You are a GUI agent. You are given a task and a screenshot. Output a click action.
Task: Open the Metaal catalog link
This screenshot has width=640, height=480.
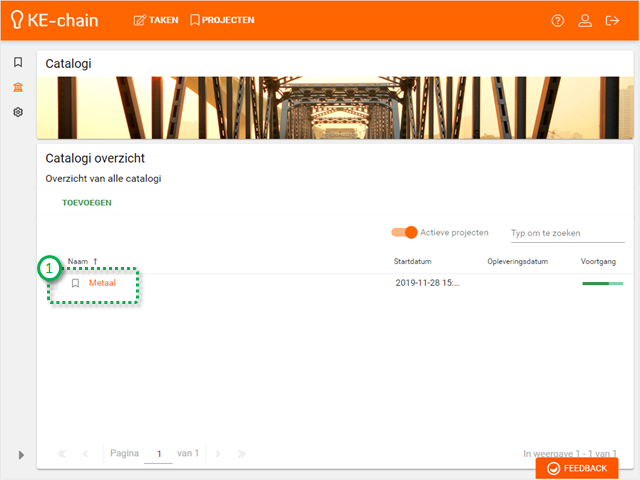click(102, 283)
